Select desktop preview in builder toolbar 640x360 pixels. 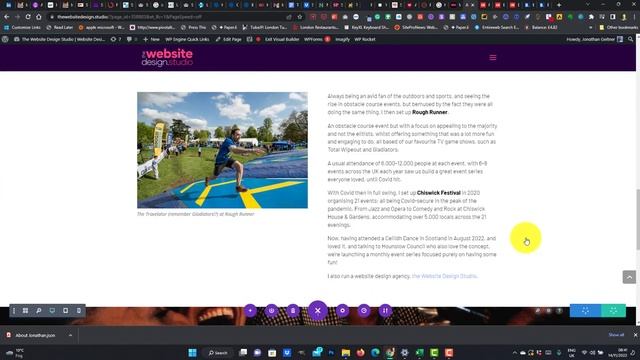[52, 311]
